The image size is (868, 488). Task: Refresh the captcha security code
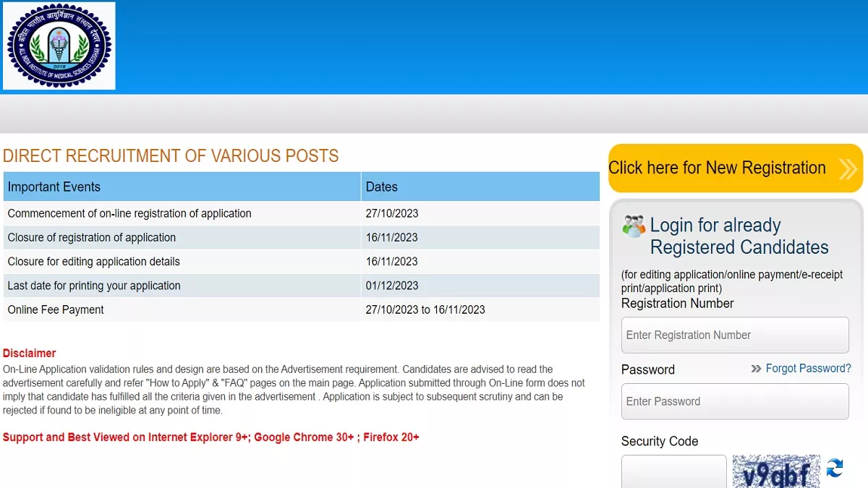pos(835,468)
